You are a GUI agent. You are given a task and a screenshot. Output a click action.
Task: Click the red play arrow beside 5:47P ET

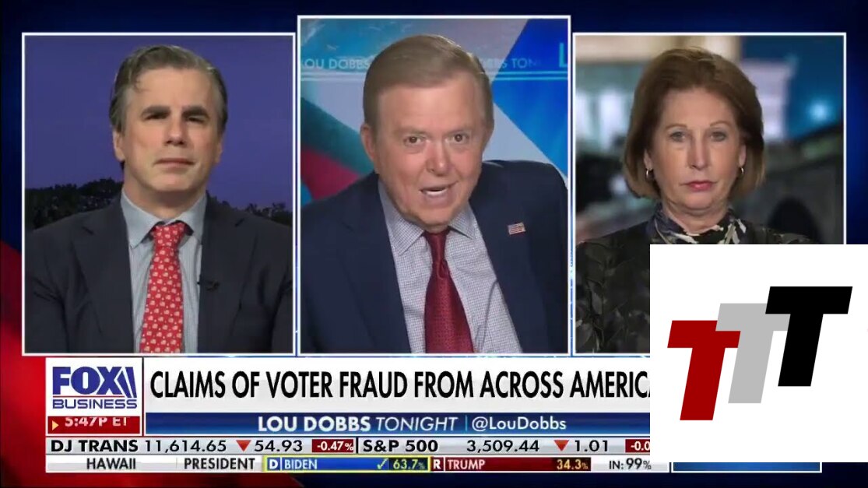tap(55, 425)
